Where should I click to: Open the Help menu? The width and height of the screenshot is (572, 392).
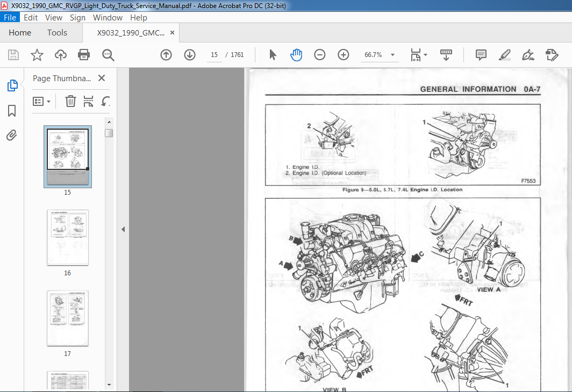(139, 18)
